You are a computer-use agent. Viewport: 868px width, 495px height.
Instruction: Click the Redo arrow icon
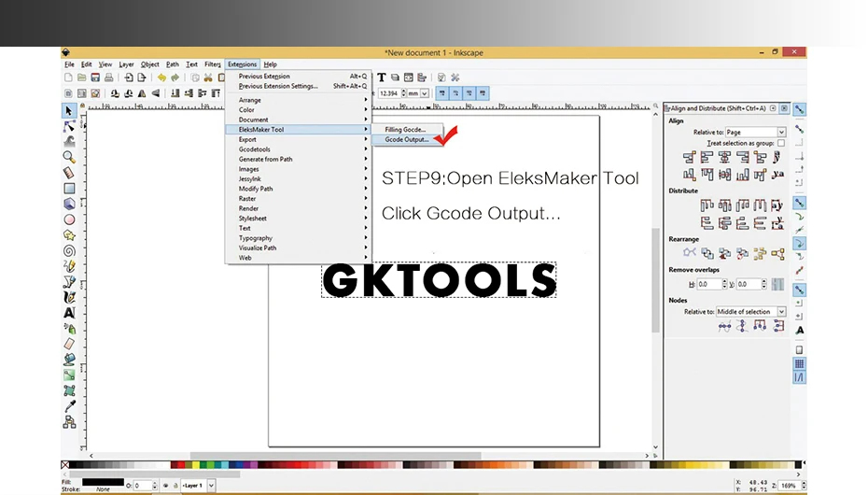pos(175,78)
